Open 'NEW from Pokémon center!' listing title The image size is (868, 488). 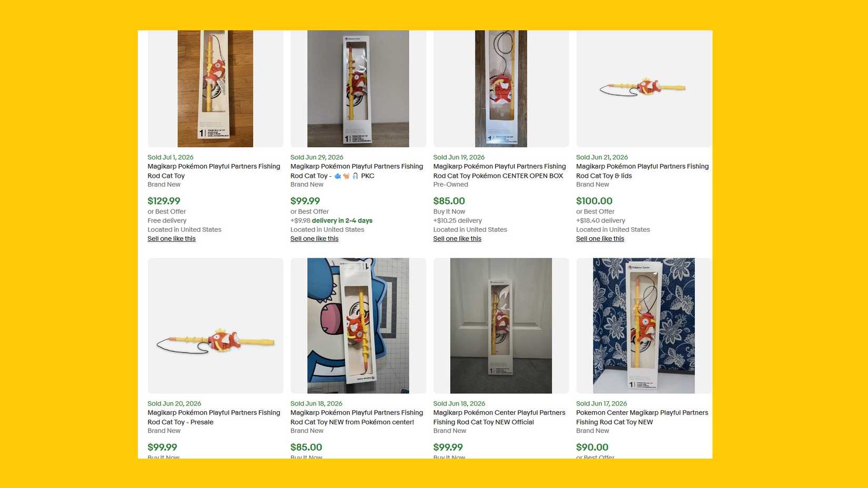pyautogui.click(x=357, y=418)
